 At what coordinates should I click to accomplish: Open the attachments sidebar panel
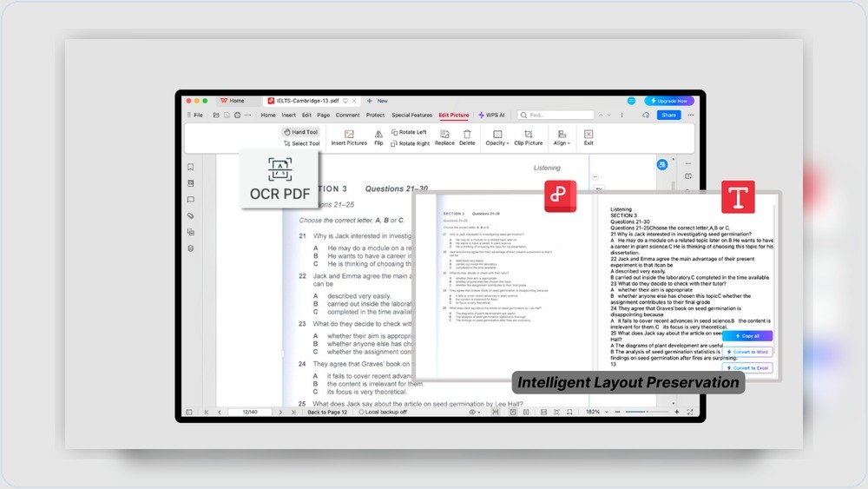point(190,216)
